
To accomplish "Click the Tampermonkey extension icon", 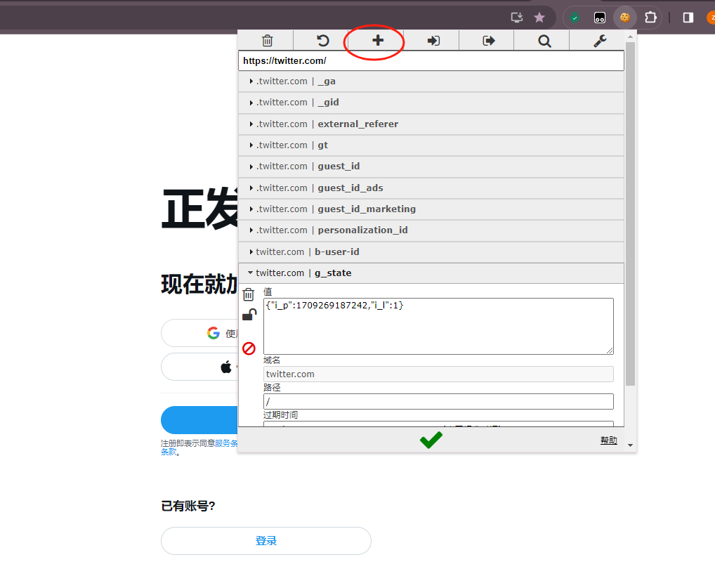I will point(600,18).
